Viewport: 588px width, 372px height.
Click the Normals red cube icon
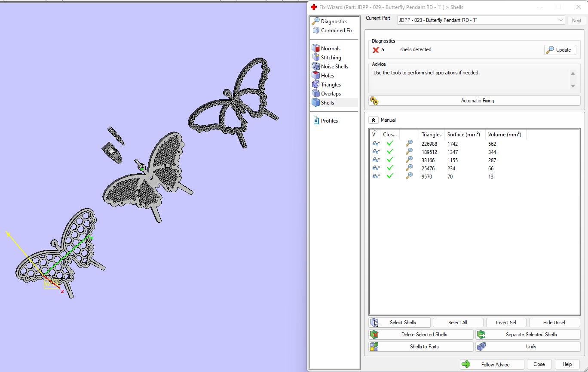(316, 48)
